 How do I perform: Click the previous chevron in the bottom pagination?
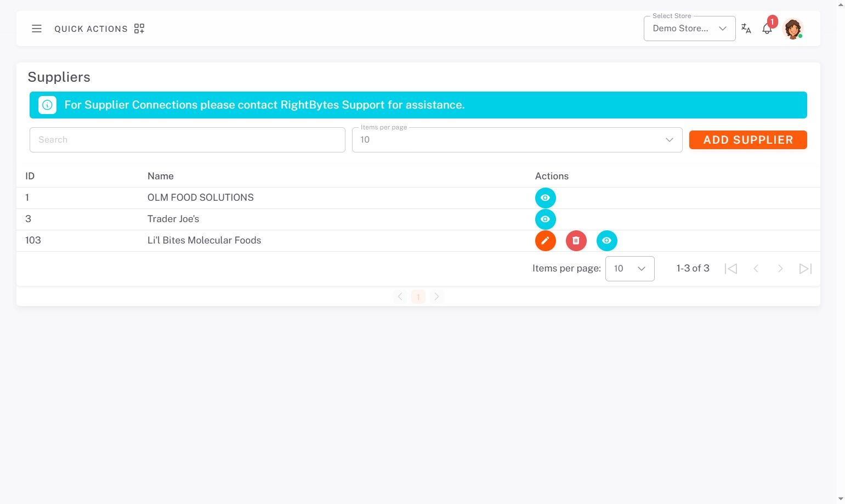click(x=400, y=297)
